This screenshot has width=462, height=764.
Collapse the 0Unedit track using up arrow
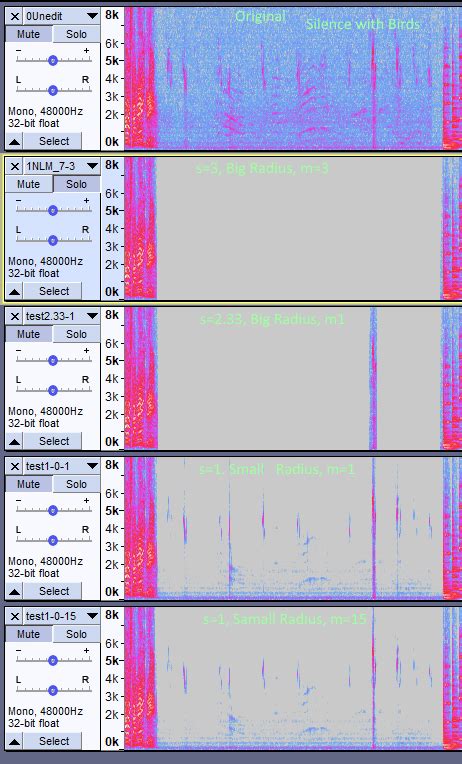coord(15,141)
